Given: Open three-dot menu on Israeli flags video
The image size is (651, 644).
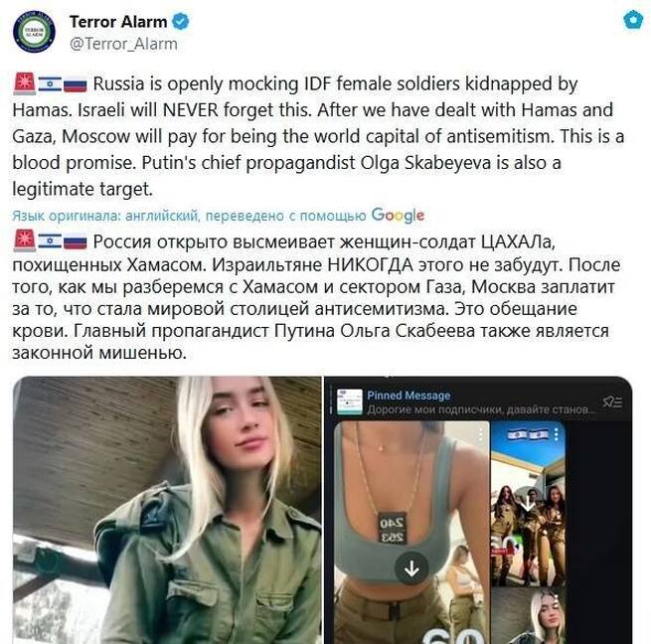Looking at the screenshot, I should [x=556, y=434].
